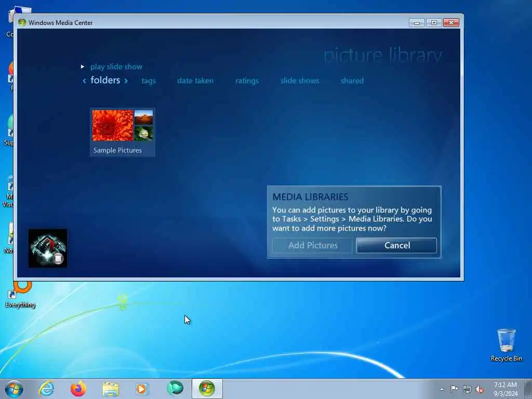Viewport: 532px width, 399px height.
Task: Minimize the Windows Media Center window
Action: [x=417, y=23]
